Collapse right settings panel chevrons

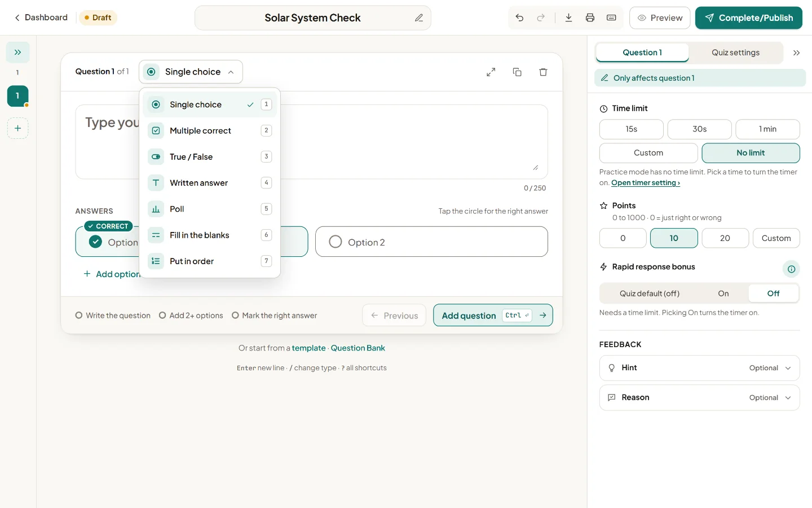click(x=796, y=53)
